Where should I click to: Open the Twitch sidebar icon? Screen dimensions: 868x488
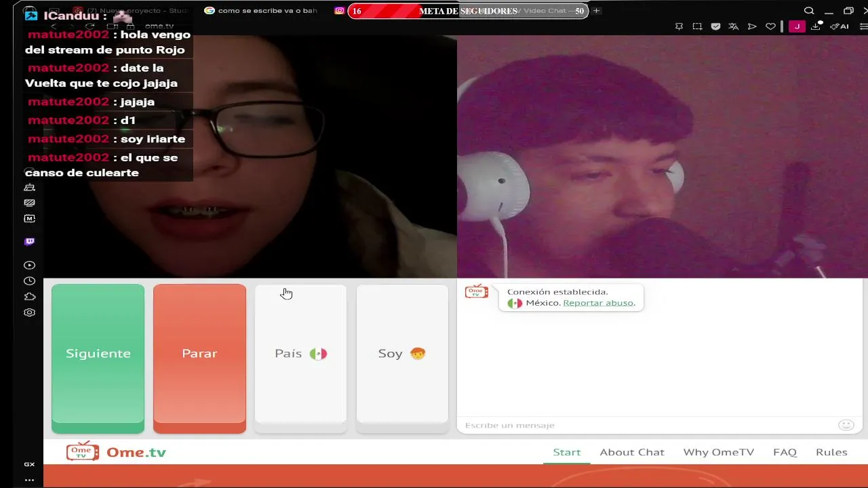pyautogui.click(x=29, y=242)
